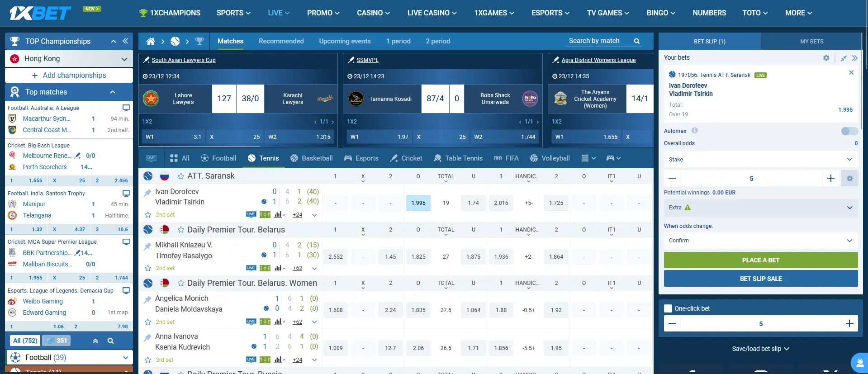Click the search magnifier in the match search
868x374 pixels.
coord(637,41)
